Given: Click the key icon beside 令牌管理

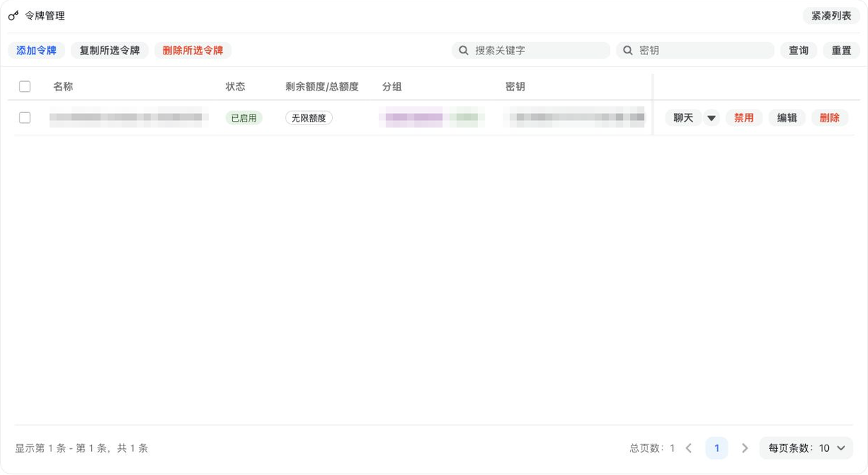Looking at the screenshot, I should click(13, 15).
